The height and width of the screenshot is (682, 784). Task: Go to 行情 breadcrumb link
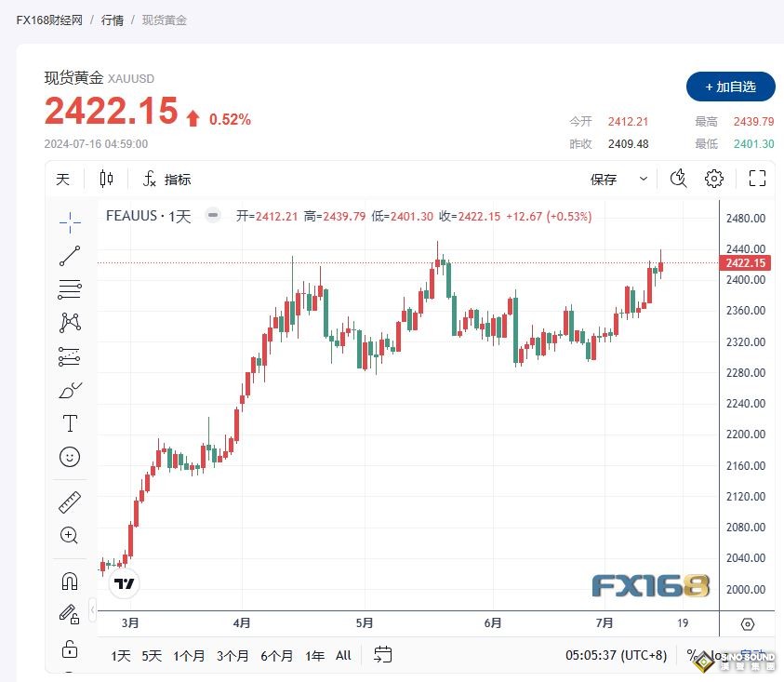112,20
